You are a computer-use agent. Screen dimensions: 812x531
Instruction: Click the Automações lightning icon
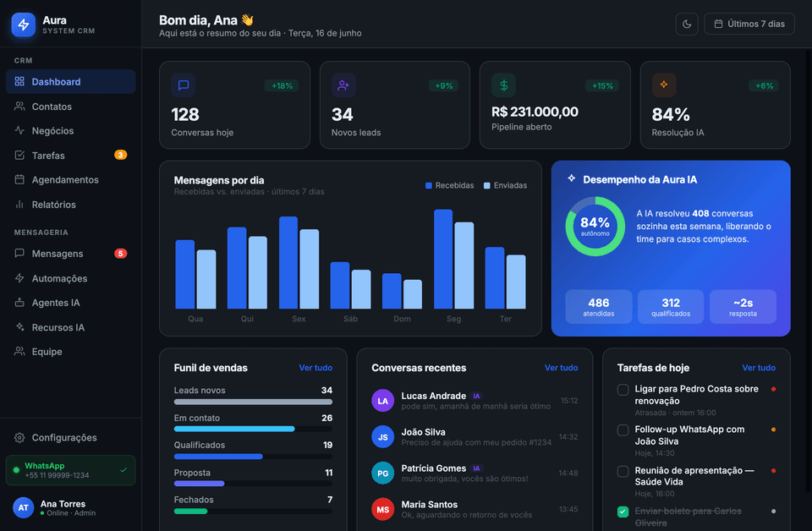coord(19,278)
